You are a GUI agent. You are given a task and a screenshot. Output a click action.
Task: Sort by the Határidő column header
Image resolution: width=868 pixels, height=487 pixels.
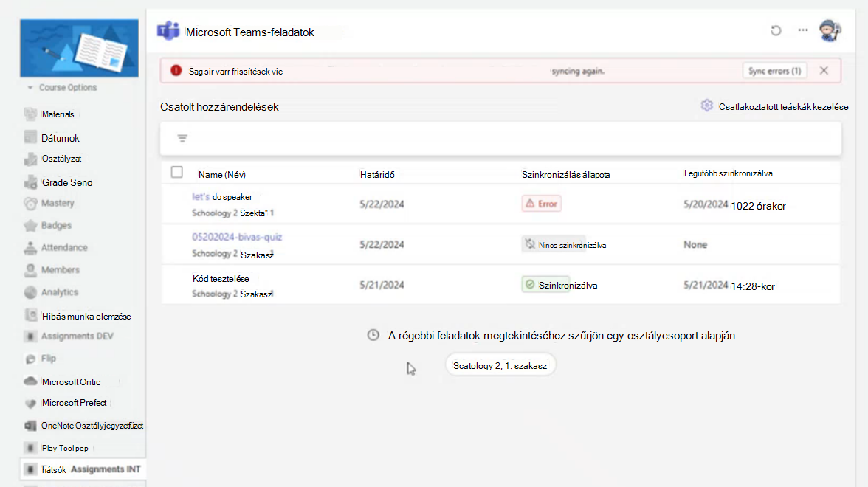click(x=377, y=174)
